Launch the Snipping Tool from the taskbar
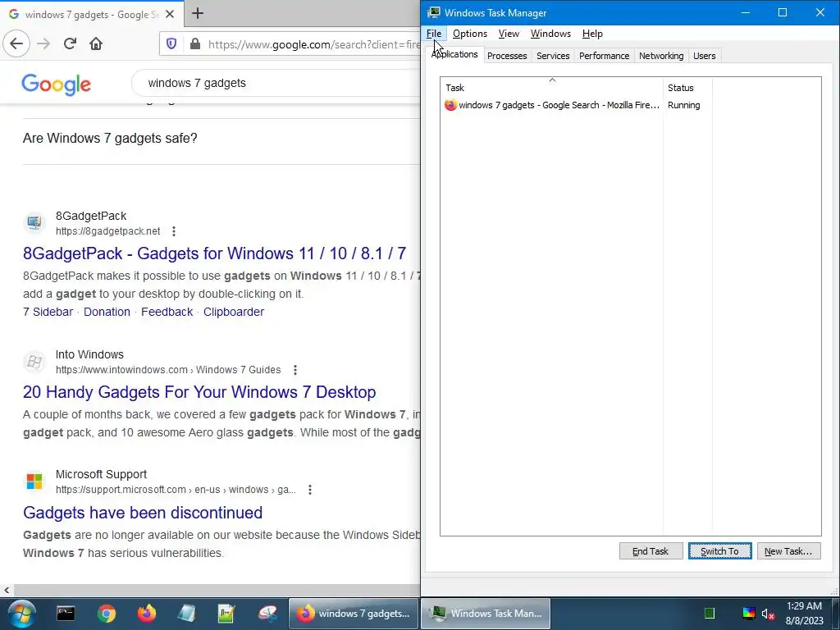Viewport: 840px width, 630px height. click(267, 614)
